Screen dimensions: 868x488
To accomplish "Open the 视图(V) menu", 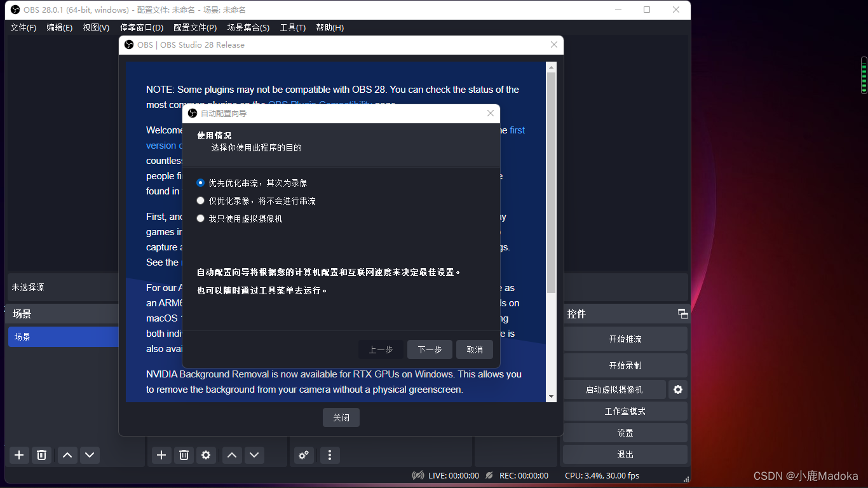I will coord(96,28).
